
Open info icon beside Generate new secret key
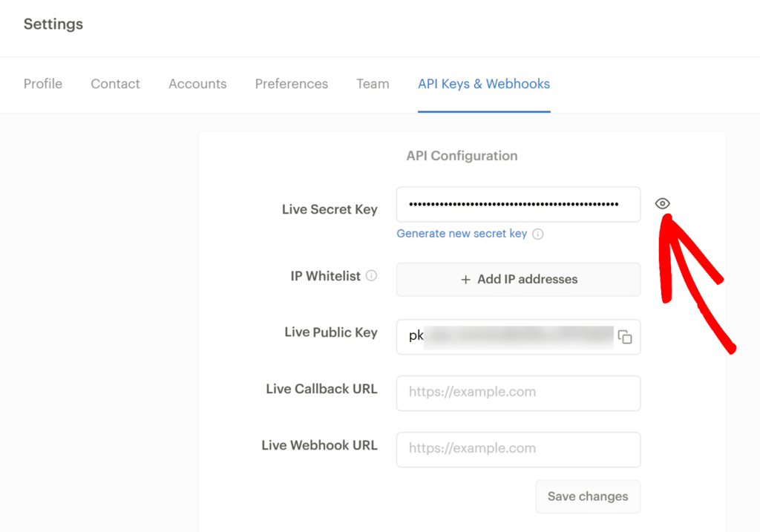538,234
